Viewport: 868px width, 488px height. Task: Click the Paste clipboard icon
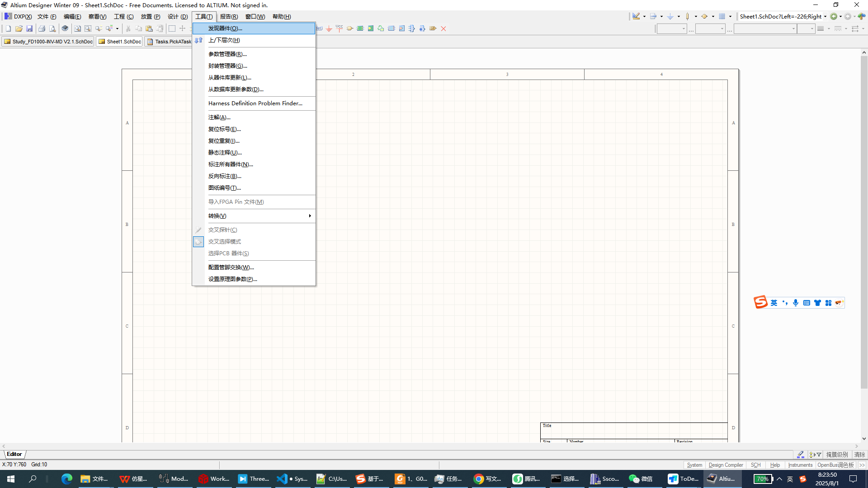point(149,28)
